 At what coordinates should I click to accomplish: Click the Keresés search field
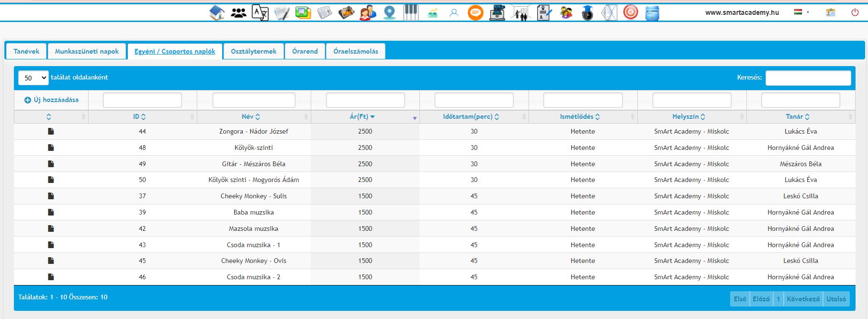[x=808, y=78]
